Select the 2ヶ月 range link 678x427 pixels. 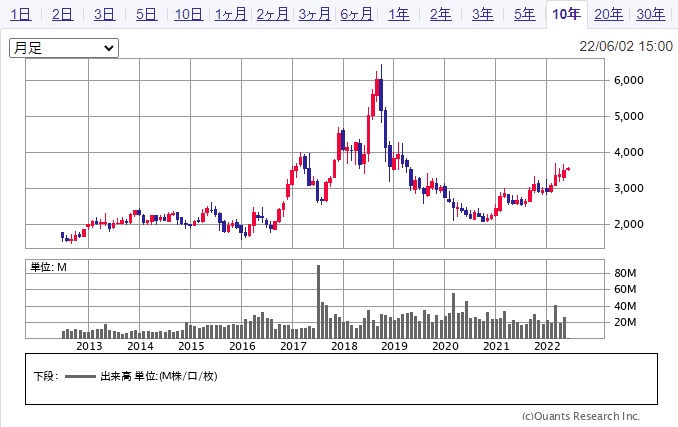pyautogui.click(x=272, y=14)
